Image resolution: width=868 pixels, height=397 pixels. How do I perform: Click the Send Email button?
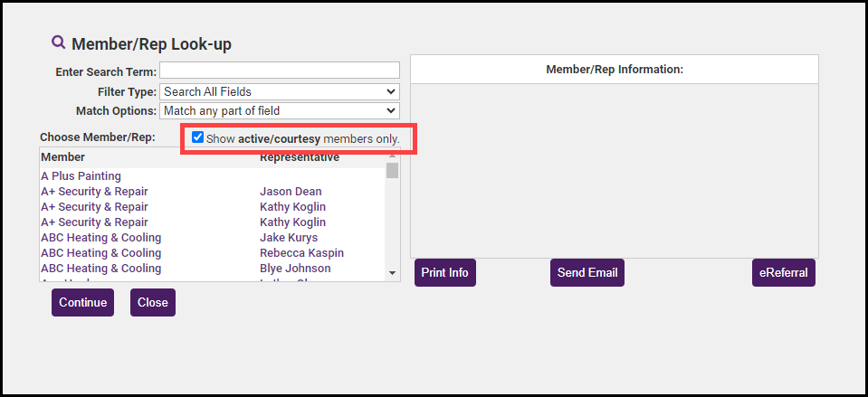587,272
